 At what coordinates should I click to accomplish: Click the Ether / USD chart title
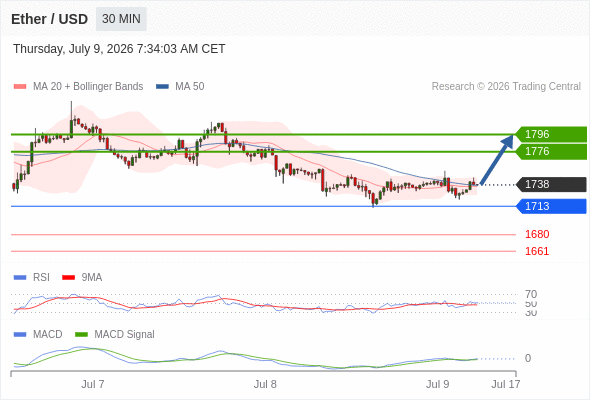pos(49,19)
